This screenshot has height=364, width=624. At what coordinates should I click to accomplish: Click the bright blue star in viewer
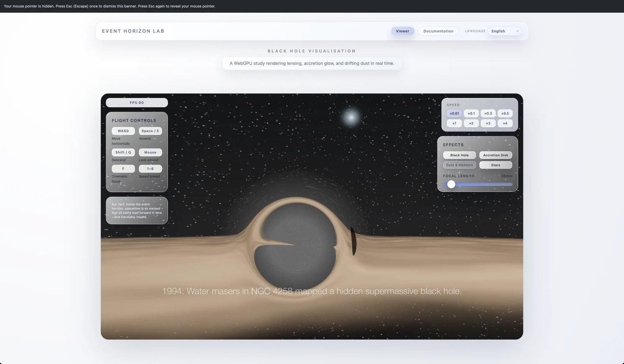coord(351,117)
